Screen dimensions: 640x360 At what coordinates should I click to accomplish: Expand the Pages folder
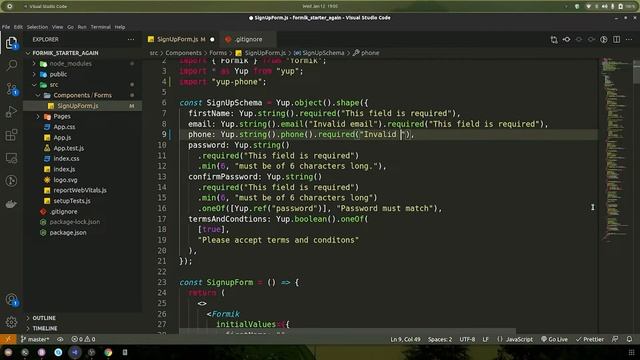click(x=62, y=117)
